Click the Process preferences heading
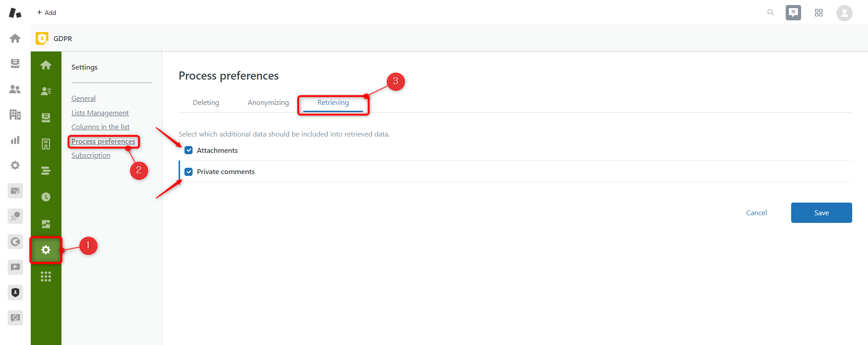This screenshot has height=345, width=868. click(228, 76)
